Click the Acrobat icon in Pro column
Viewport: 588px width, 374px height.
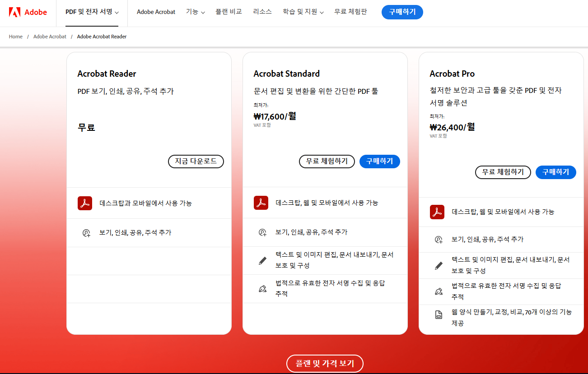tap(437, 212)
